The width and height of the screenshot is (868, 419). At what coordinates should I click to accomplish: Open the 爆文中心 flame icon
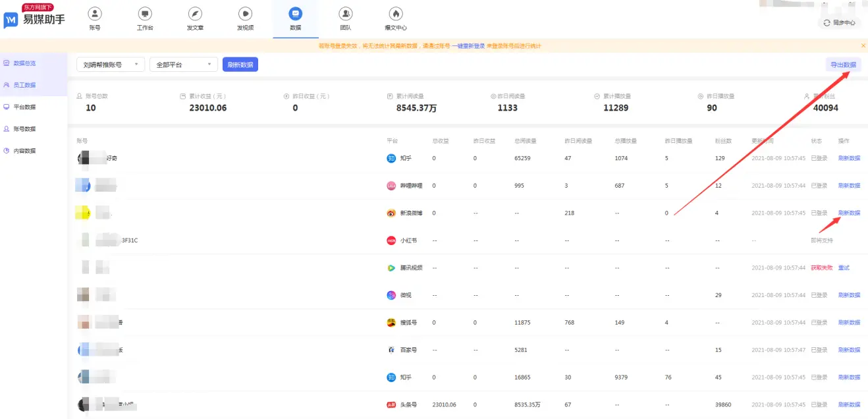pyautogui.click(x=396, y=13)
